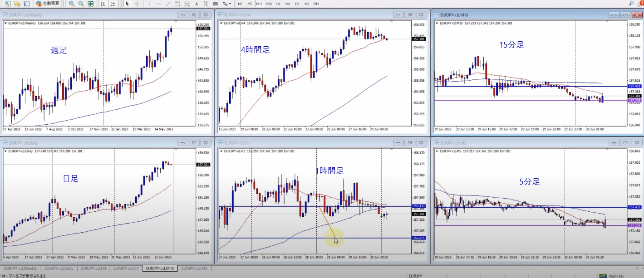Open the search magnifier at top right
Image resolution: width=644 pixels, height=278 pixels.
631,4
